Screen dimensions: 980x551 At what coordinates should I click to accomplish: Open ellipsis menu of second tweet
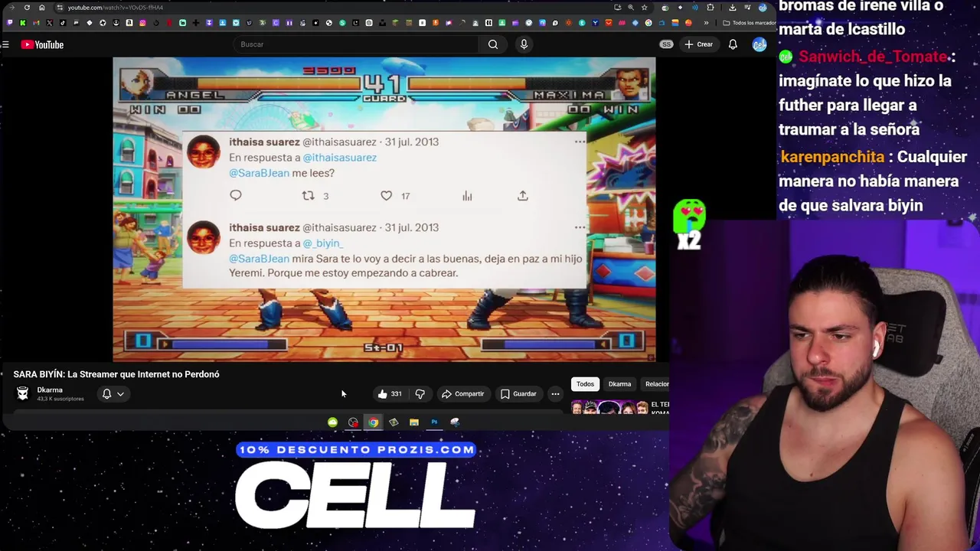(580, 227)
